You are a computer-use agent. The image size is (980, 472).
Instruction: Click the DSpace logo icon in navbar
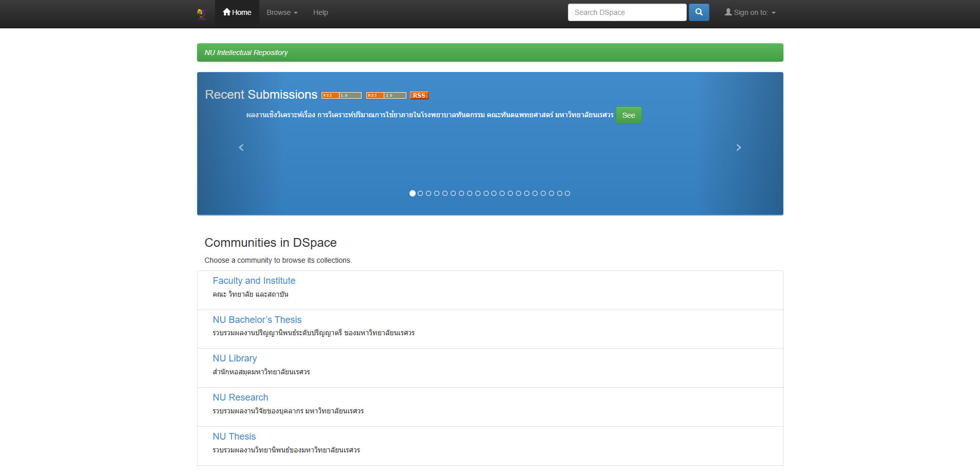coord(202,13)
